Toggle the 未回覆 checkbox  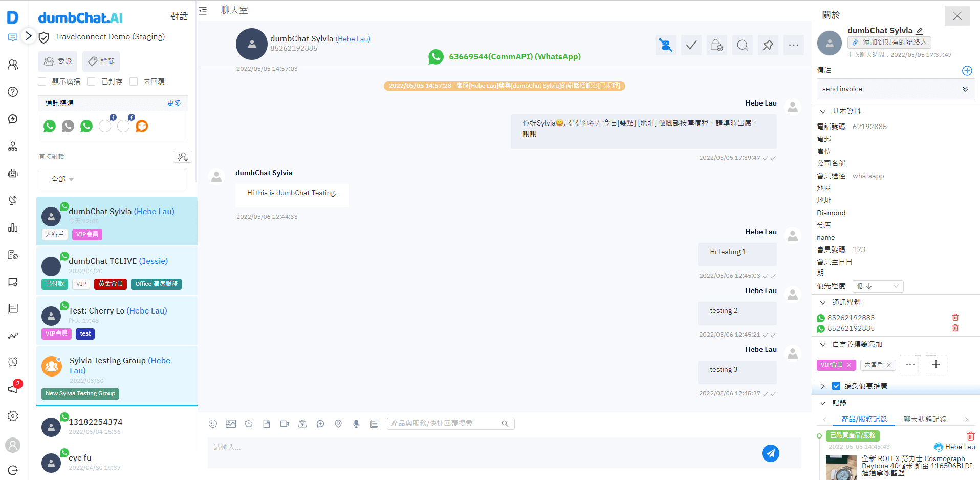pos(134,81)
